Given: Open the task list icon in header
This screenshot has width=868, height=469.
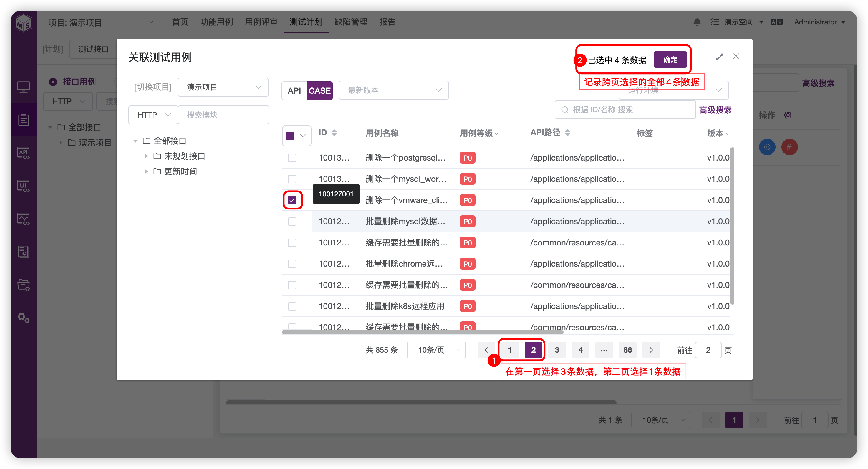Looking at the screenshot, I should pyautogui.click(x=714, y=22).
